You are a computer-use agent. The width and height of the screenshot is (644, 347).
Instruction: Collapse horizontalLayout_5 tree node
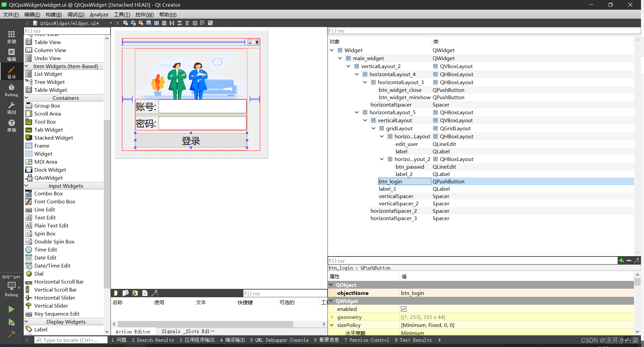click(x=357, y=112)
